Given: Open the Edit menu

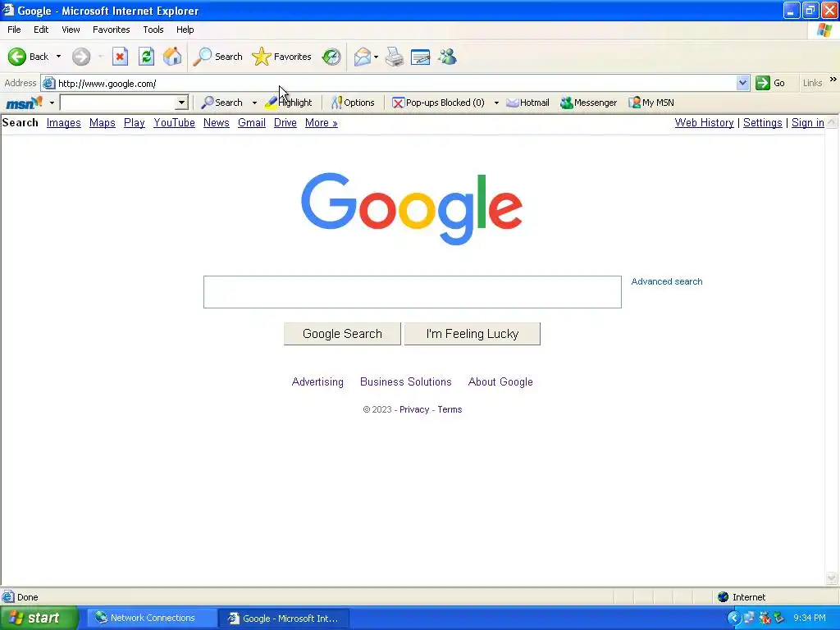Looking at the screenshot, I should [x=41, y=30].
